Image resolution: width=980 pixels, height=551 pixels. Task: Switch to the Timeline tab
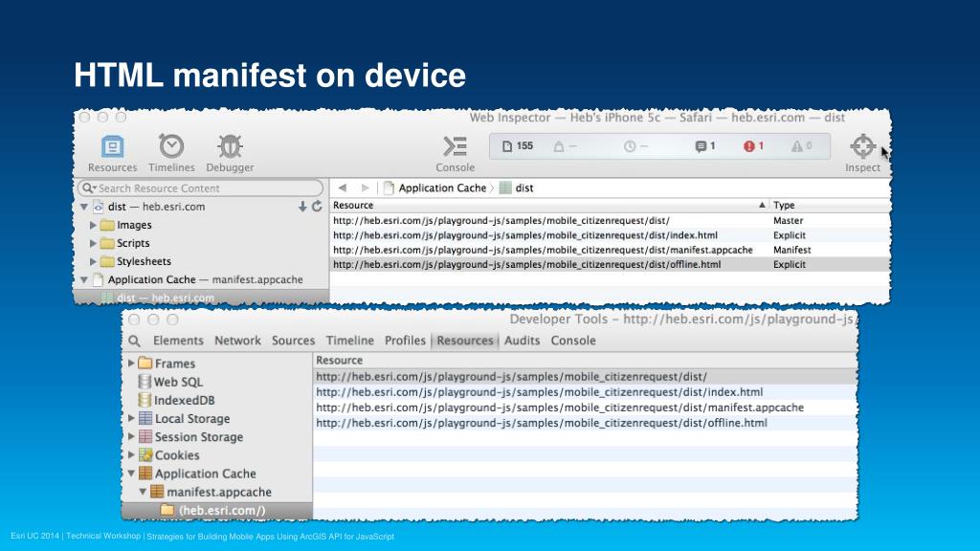coord(350,341)
